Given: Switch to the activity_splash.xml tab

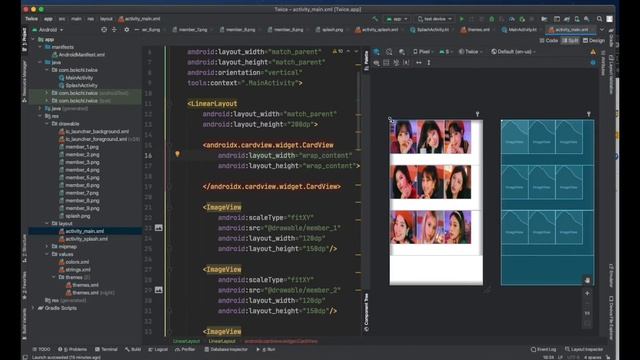Looking at the screenshot, I should tap(376, 29).
